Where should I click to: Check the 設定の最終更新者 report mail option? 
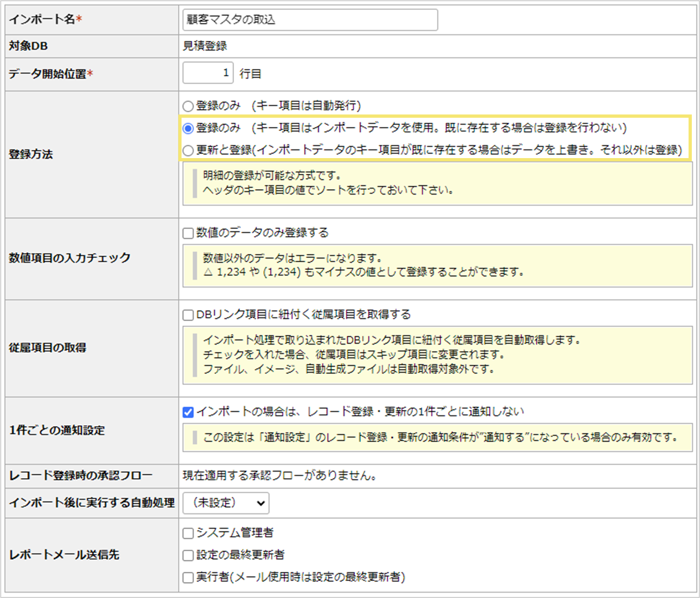point(188,555)
